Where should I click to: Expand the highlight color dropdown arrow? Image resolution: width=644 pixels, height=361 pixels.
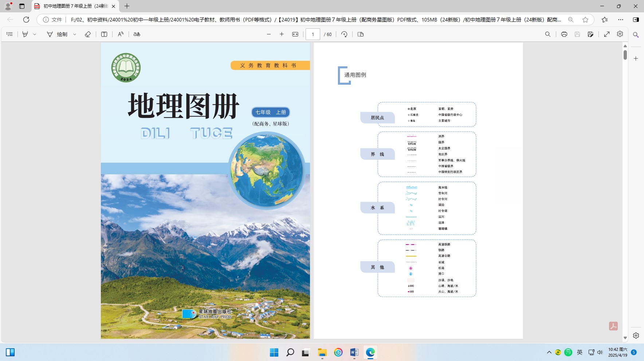[35, 34]
